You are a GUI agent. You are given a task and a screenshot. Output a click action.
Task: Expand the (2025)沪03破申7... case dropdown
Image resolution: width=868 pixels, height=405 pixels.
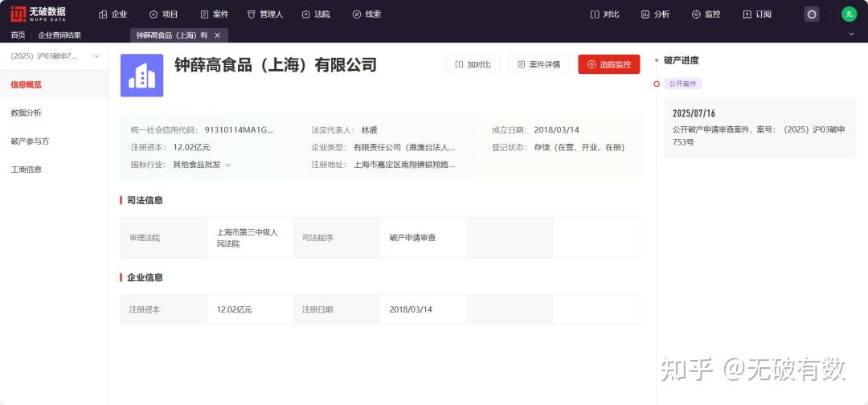[x=55, y=56]
